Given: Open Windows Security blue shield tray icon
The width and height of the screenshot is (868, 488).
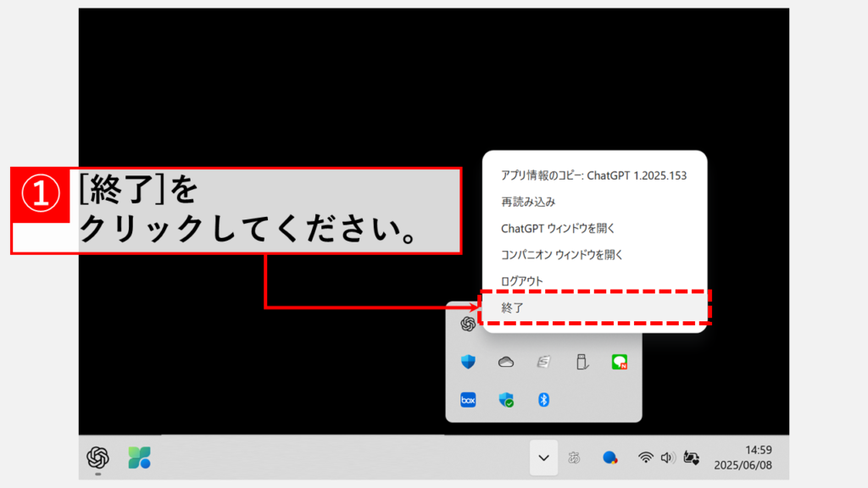Looking at the screenshot, I should click(x=468, y=362).
